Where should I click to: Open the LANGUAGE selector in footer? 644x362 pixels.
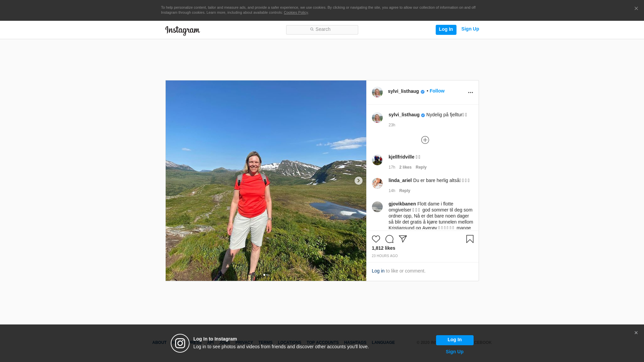pyautogui.click(x=383, y=343)
